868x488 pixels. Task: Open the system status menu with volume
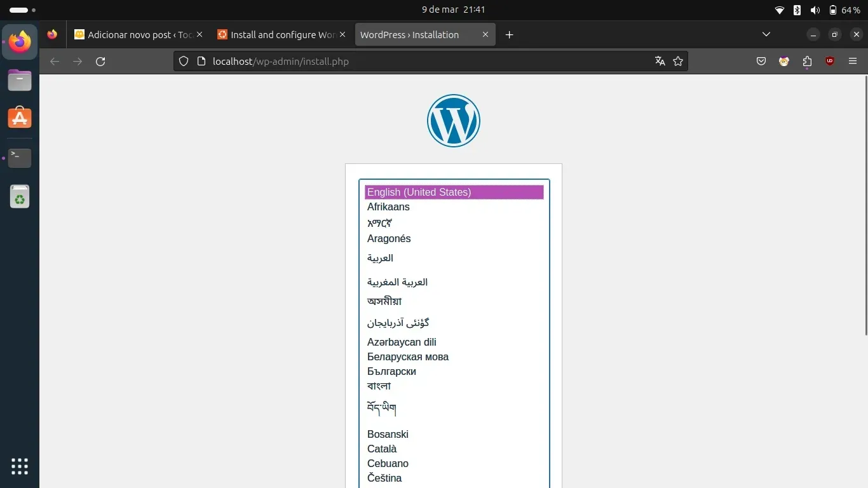coord(815,10)
